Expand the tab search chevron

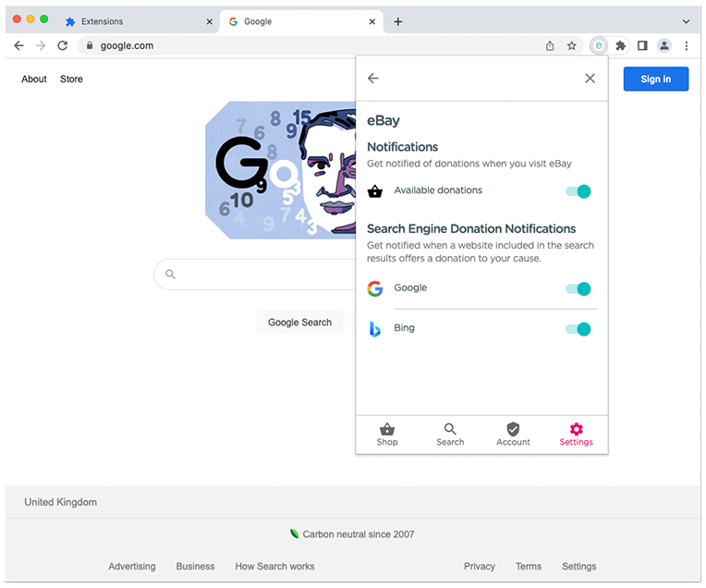click(686, 21)
